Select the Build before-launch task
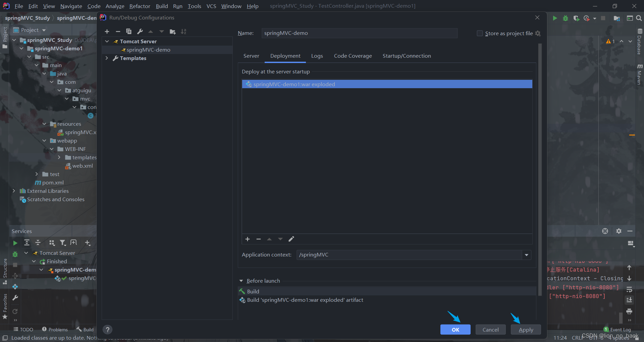Viewport: 644px width, 342px height. (387, 291)
